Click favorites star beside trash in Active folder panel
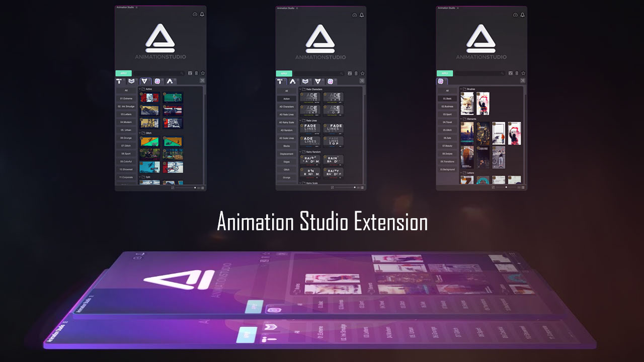This screenshot has height=362, width=644. pyautogui.click(x=203, y=73)
